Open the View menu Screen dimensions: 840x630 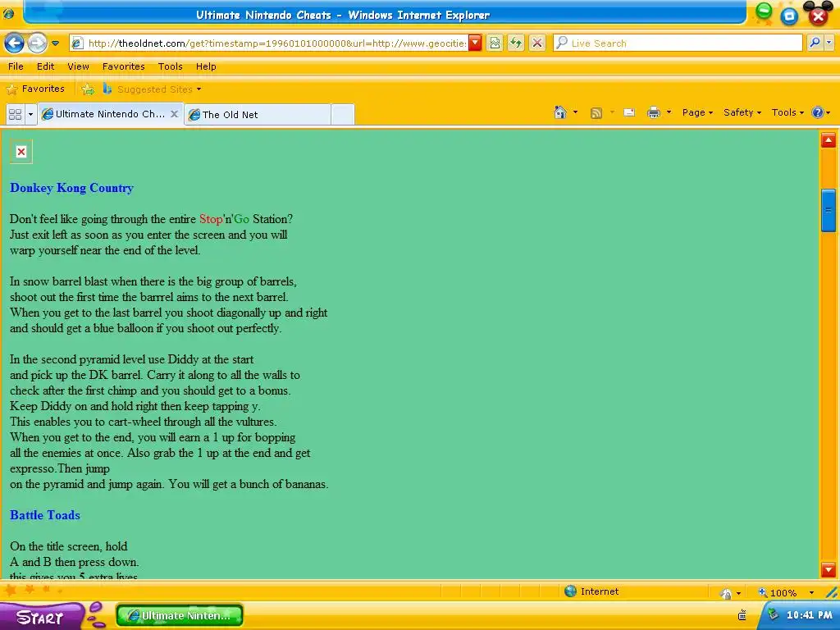tap(78, 66)
